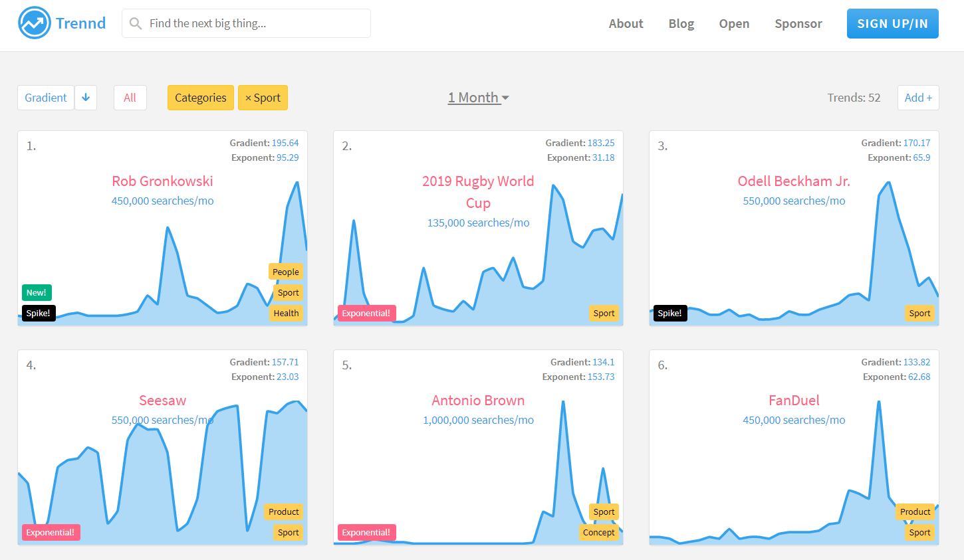
Task: Click the Spike! badge on Odell Beckham Jr. card
Action: point(670,314)
